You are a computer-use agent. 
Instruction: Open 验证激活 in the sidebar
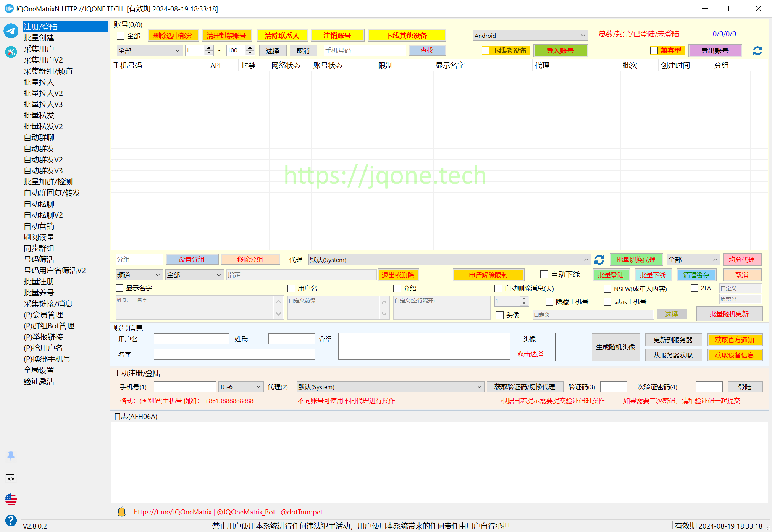click(39, 381)
